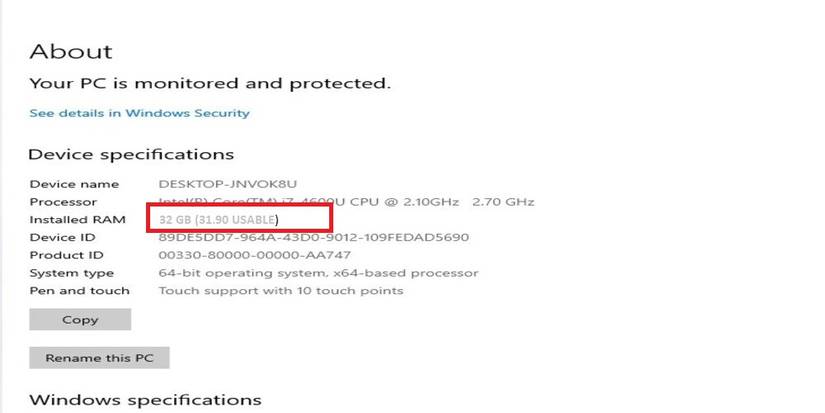This screenshot has width=825, height=413.
Task: Click the Pen and touch label
Action: pyautogui.click(x=79, y=291)
